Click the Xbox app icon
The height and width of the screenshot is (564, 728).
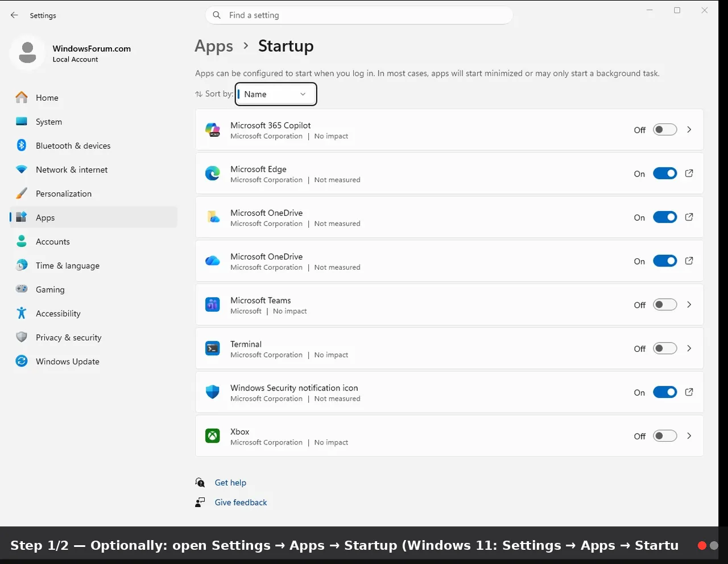[x=213, y=436]
